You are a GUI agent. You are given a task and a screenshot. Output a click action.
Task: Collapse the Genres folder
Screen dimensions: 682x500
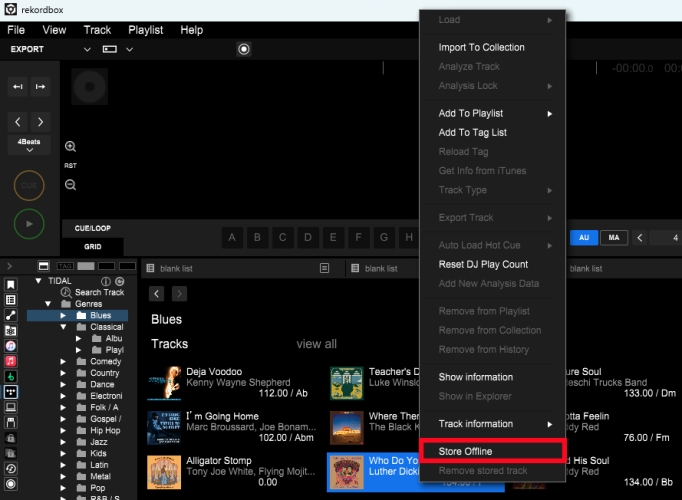[x=48, y=304]
